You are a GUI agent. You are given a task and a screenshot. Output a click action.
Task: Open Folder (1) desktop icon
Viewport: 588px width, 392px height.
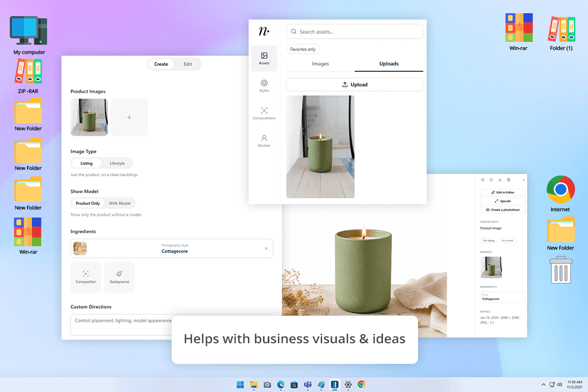tap(561, 33)
